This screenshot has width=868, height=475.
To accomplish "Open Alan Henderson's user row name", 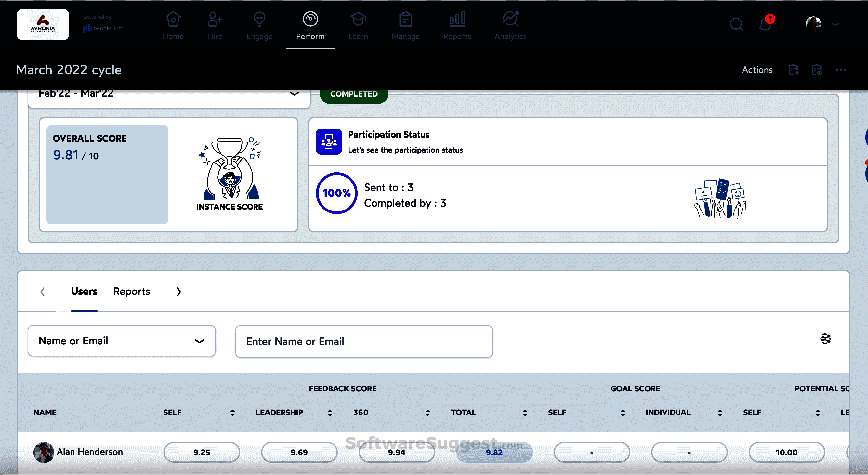I will pyautogui.click(x=90, y=452).
